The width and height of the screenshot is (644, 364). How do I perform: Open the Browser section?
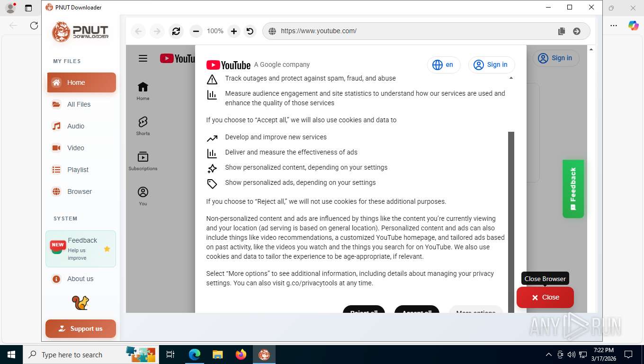click(81, 191)
